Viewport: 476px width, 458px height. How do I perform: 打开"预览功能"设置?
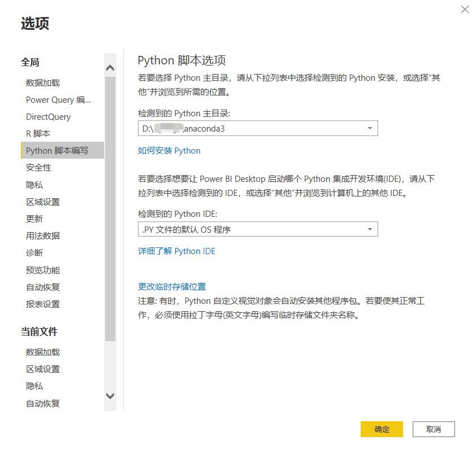pyautogui.click(x=42, y=270)
